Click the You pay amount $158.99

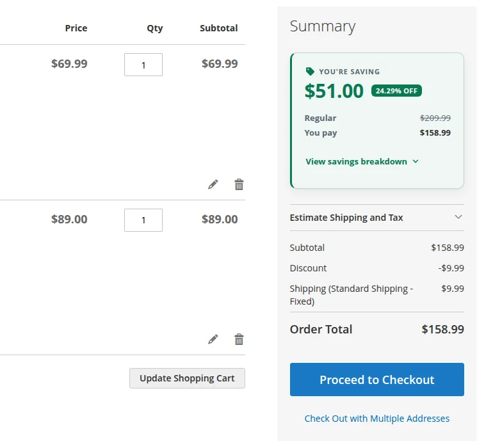point(435,132)
